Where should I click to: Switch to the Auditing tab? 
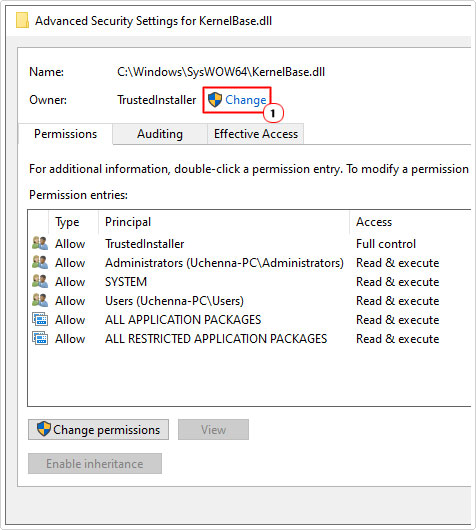tap(160, 134)
